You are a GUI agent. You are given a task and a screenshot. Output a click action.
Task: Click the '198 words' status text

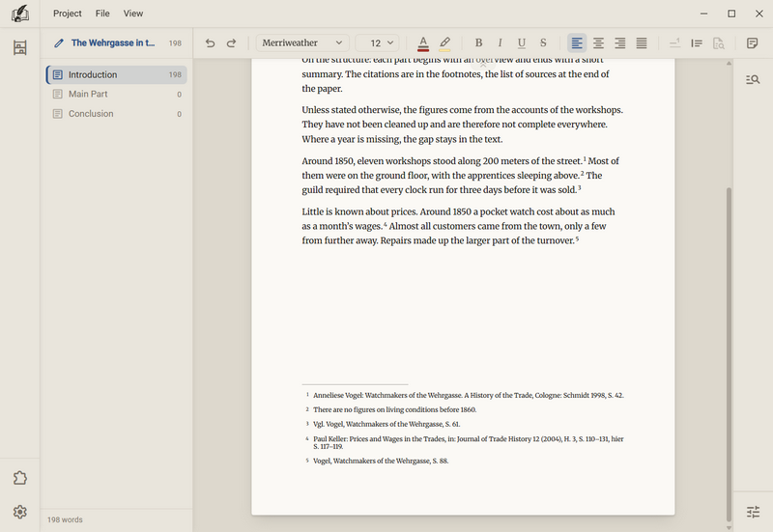pos(65,519)
